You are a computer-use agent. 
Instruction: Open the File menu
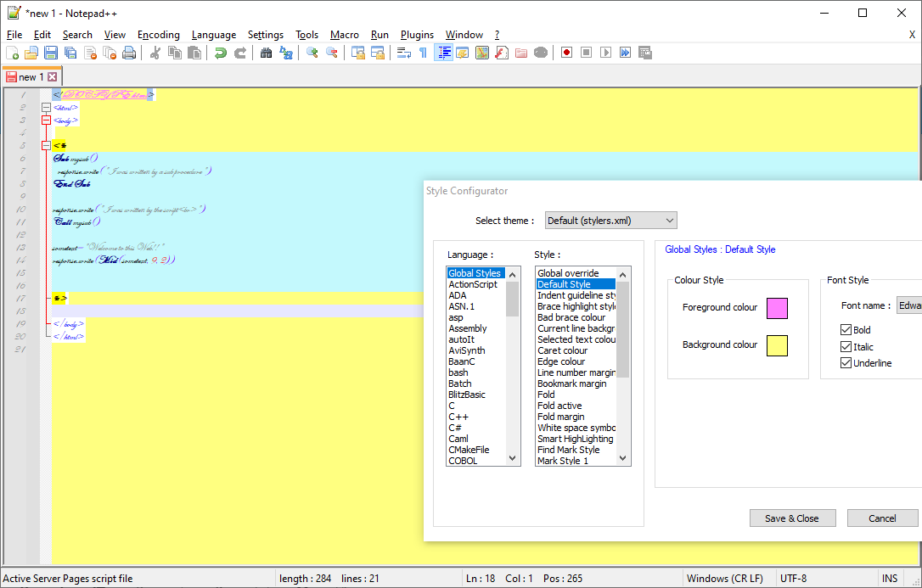click(14, 35)
